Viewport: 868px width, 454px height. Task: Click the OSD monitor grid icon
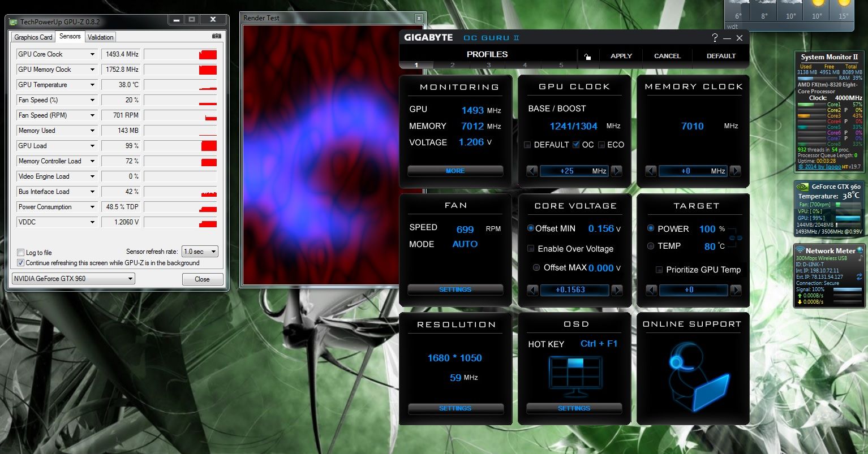pyautogui.click(x=575, y=375)
